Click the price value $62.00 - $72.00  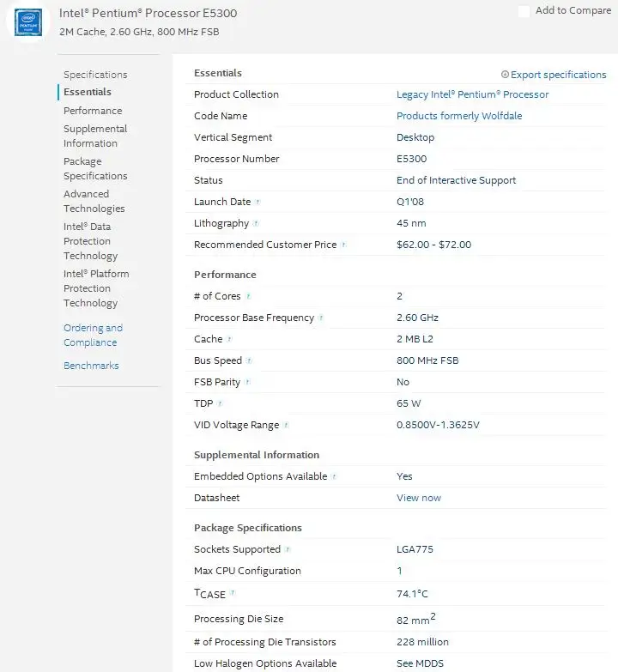click(433, 245)
